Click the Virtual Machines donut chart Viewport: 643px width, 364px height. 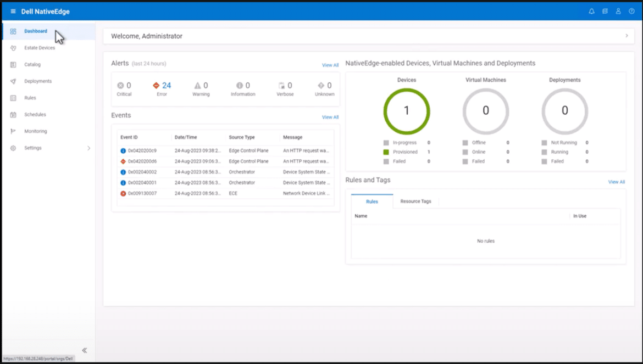tap(485, 111)
